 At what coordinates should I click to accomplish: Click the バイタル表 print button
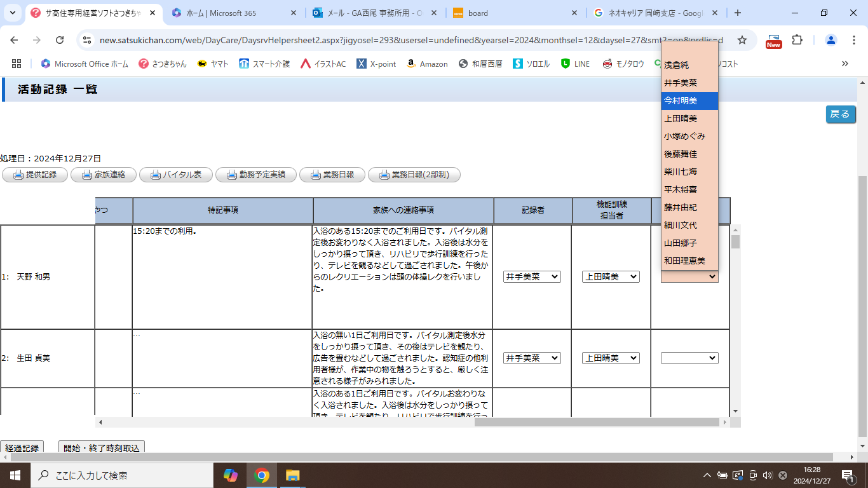[175, 175]
